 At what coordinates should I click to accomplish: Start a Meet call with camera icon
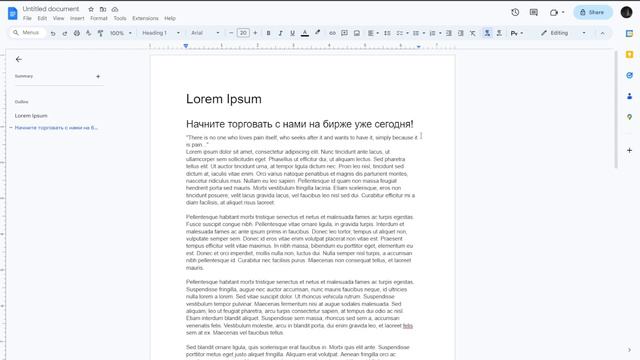point(554,12)
